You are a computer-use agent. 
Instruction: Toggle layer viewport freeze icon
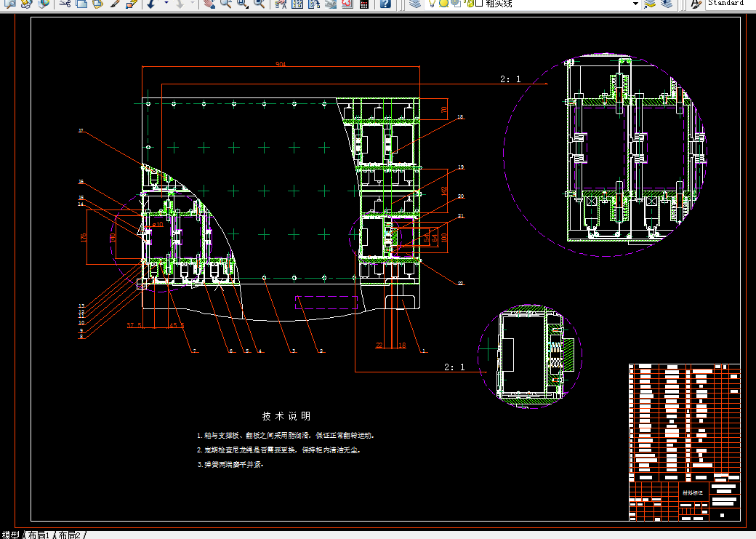tap(456, 4)
